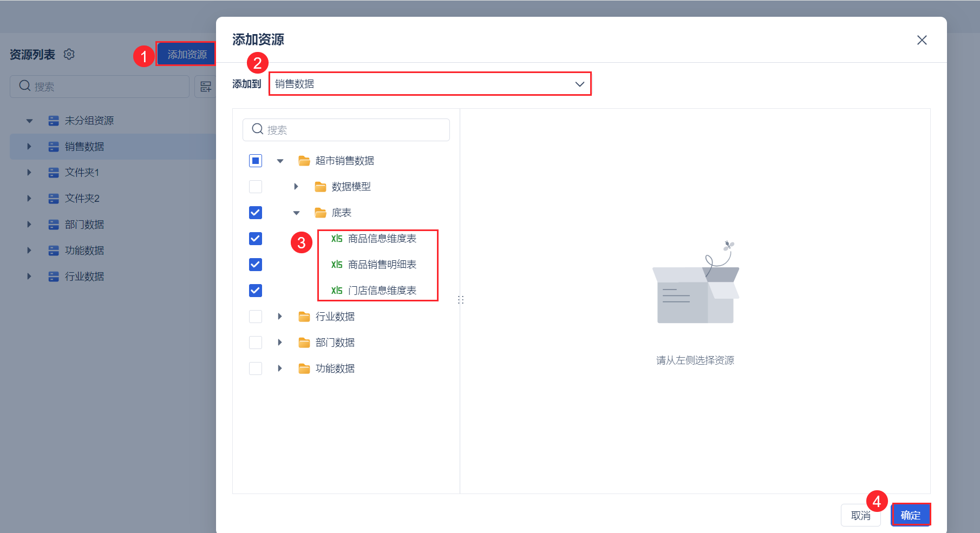
Task: Click the group-add icon beside the left search box
Action: 206,87
